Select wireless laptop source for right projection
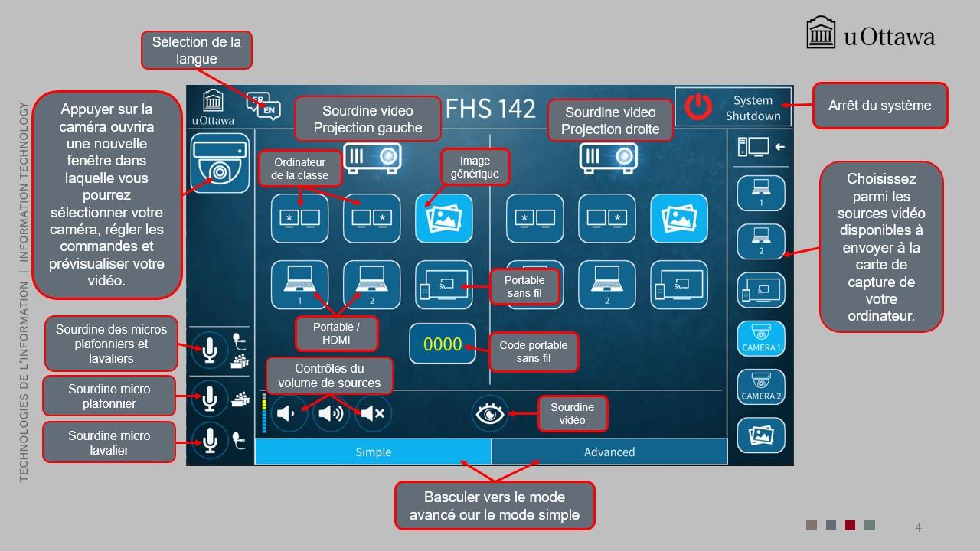The width and height of the screenshot is (980, 551). click(678, 285)
